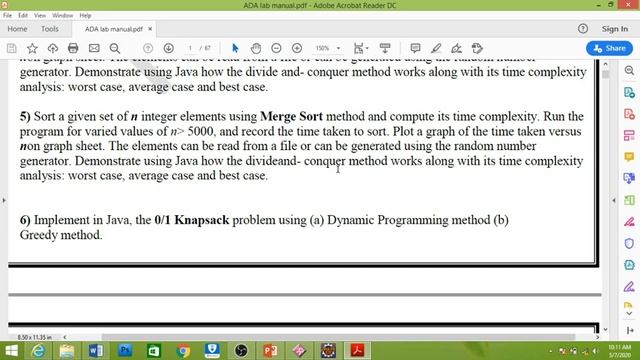Viewport: 640px width, 360px height.
Task: Print the document with the printer icon
Action: [73, 48]
